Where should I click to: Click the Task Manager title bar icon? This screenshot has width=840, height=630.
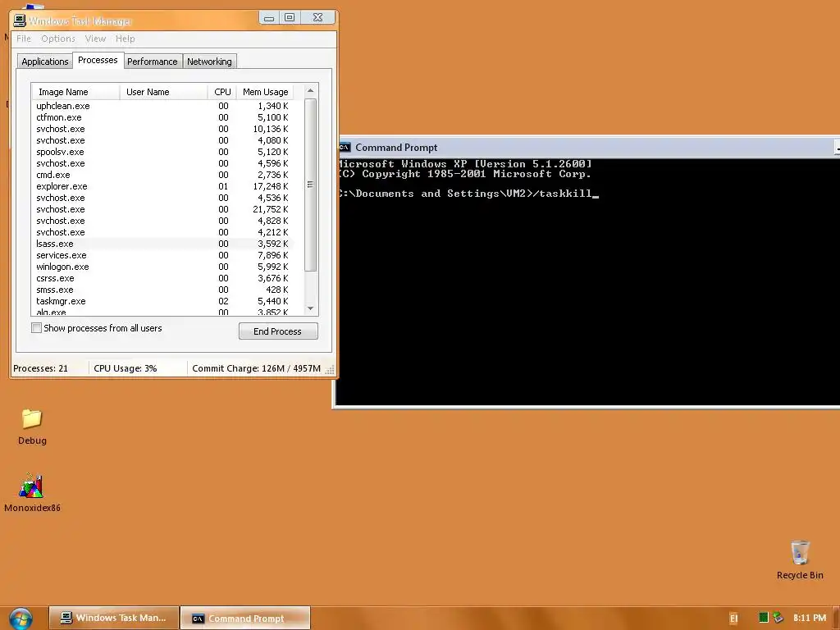[20, 21]
